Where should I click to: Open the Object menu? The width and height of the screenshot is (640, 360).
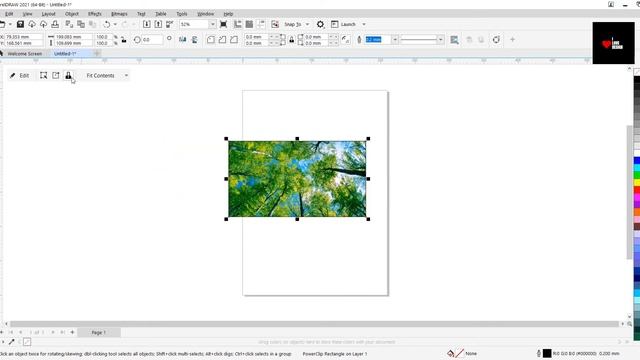click(x=71, y=14)
